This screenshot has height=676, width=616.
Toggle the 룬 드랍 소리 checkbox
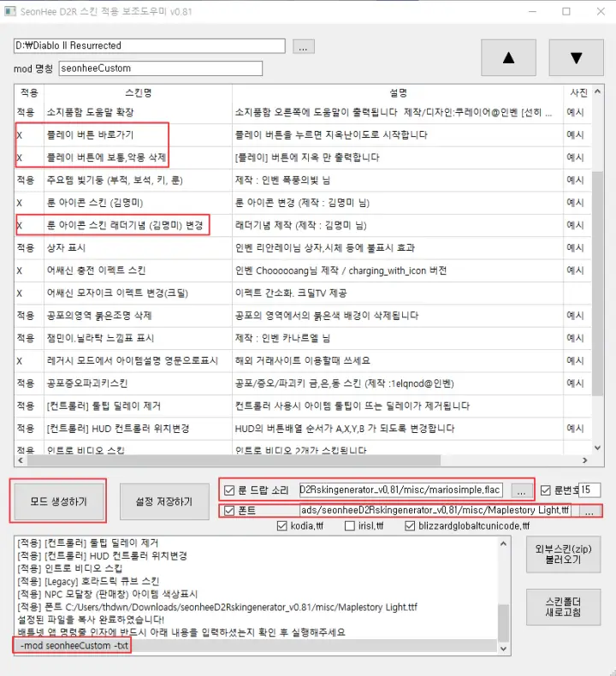tap(229, 490)
